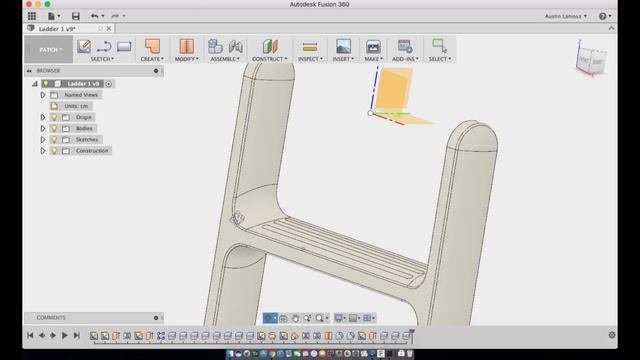Viewport: 640px width, 360px height.
Task: Click the Create patch surface icon
Action: click(152, 46)
